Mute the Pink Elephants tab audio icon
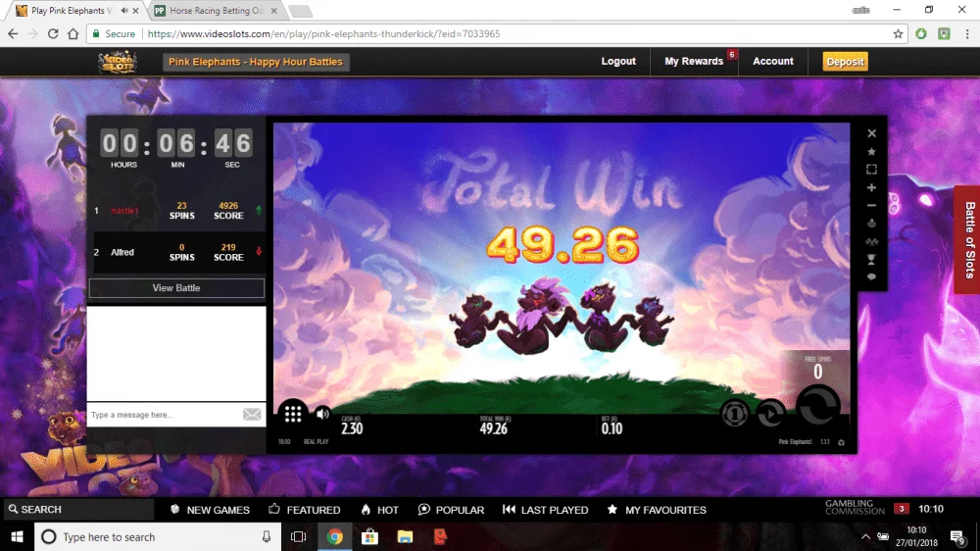 124,11
